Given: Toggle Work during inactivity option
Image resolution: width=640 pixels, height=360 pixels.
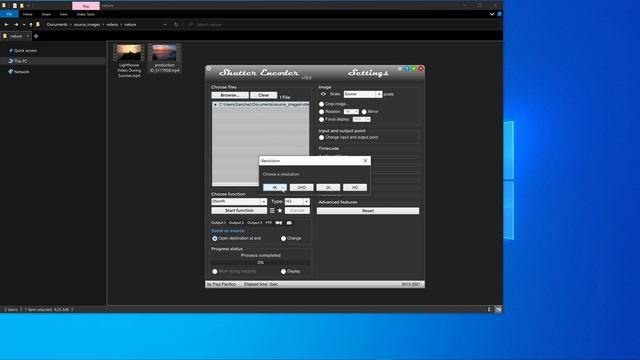Looking at the screenshot, I should pyautogui.click(x=215, y=271).
